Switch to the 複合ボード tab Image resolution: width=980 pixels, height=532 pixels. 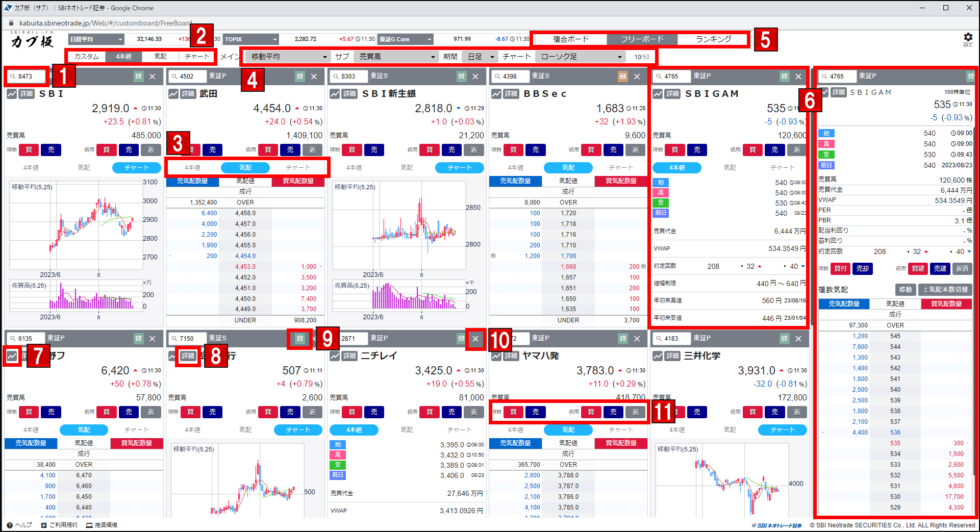[x=571, y=39]
